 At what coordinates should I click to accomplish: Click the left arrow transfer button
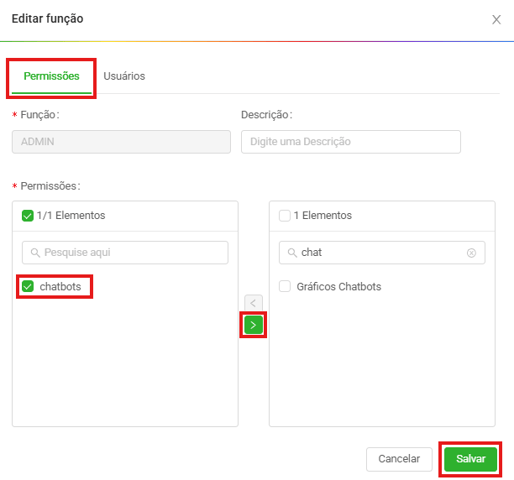[253, 303]
